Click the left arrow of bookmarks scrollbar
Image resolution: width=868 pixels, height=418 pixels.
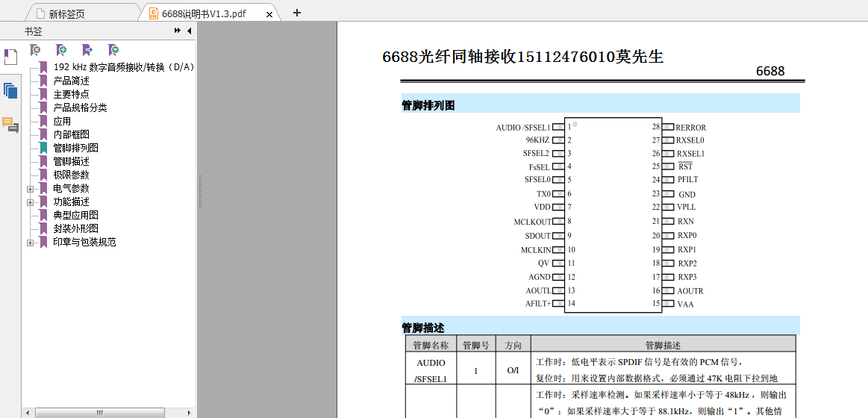(29, 413)
